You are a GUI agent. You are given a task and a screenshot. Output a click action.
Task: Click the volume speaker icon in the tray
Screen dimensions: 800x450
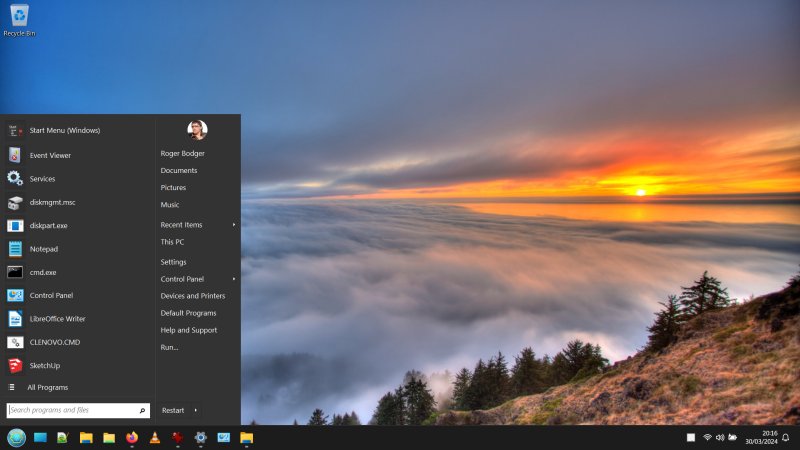(x=720, y=438)
